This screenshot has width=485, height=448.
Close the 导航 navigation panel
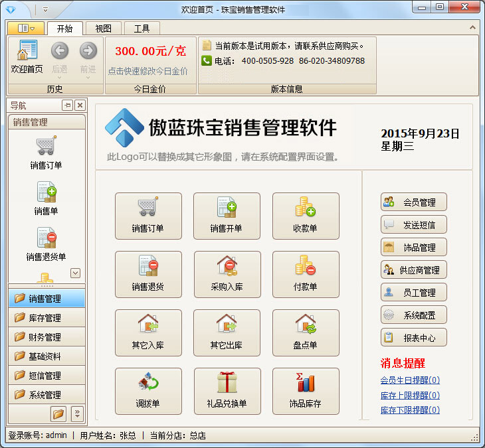click(80, 106)
